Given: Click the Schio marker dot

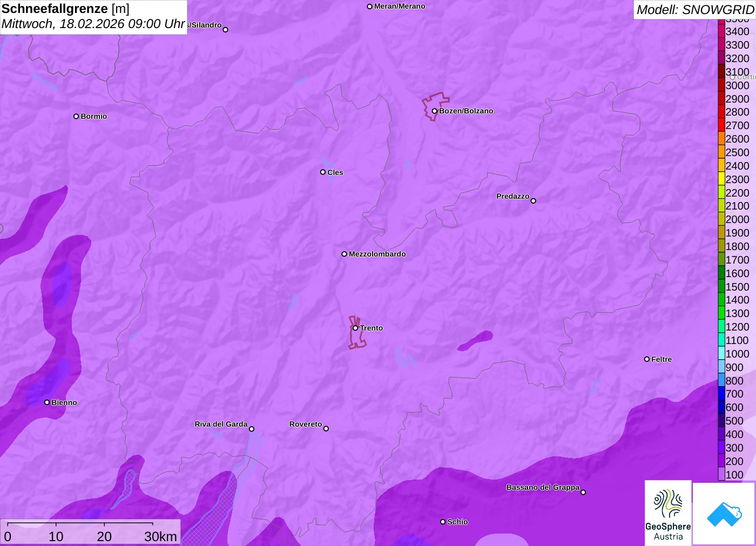Looking at the screenshot, I should click(443, 522).
